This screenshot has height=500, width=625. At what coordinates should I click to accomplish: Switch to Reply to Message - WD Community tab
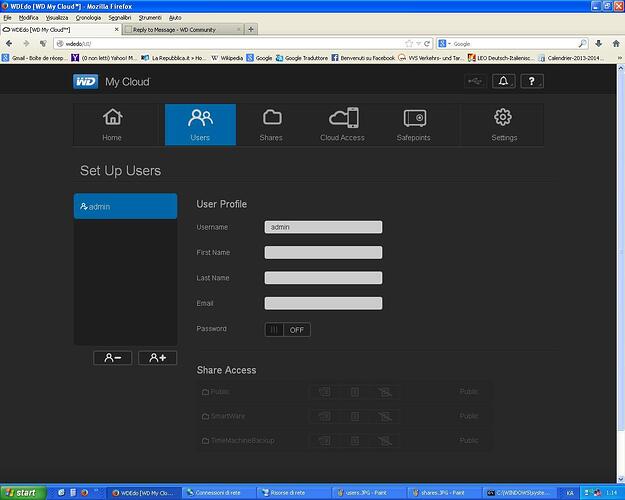tap(183, 30)
